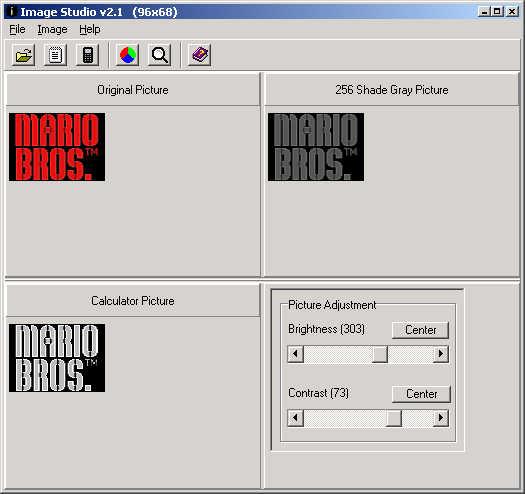Viewport: 525px width, 494px height.
Task: Decrease brightness with left arrow
Action: pos(295,354)
